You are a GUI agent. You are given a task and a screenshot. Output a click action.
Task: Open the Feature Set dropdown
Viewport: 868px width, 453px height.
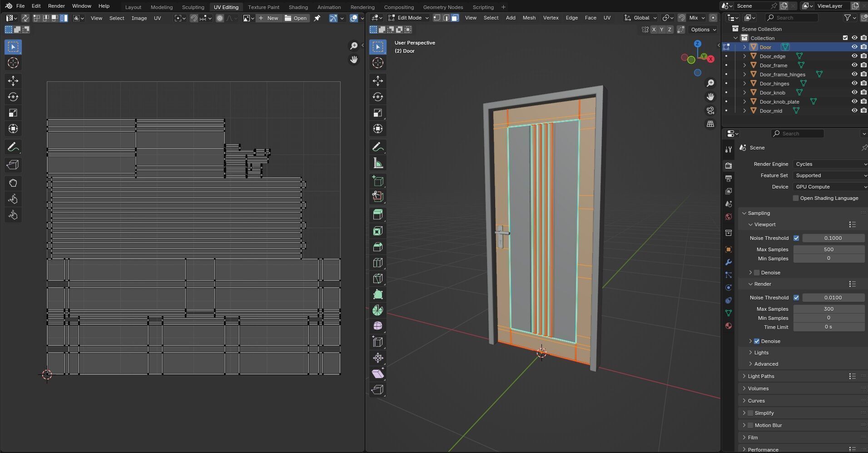[830, 175]
